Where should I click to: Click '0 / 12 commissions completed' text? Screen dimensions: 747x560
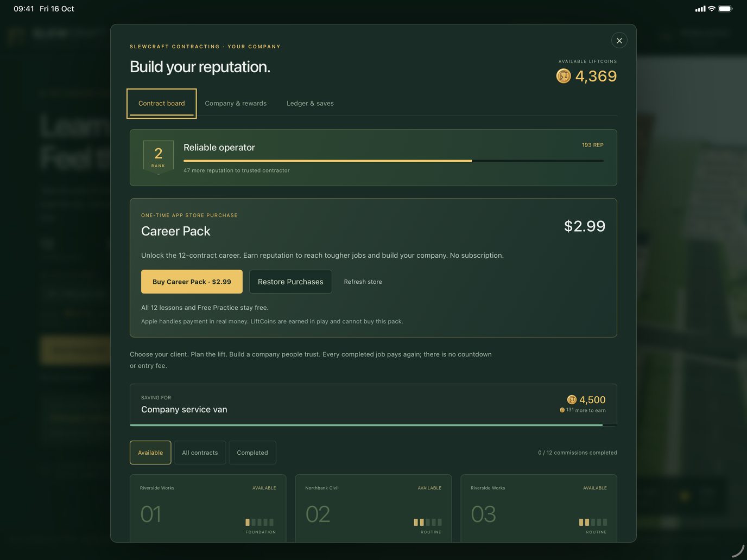[x=577, y=453]
